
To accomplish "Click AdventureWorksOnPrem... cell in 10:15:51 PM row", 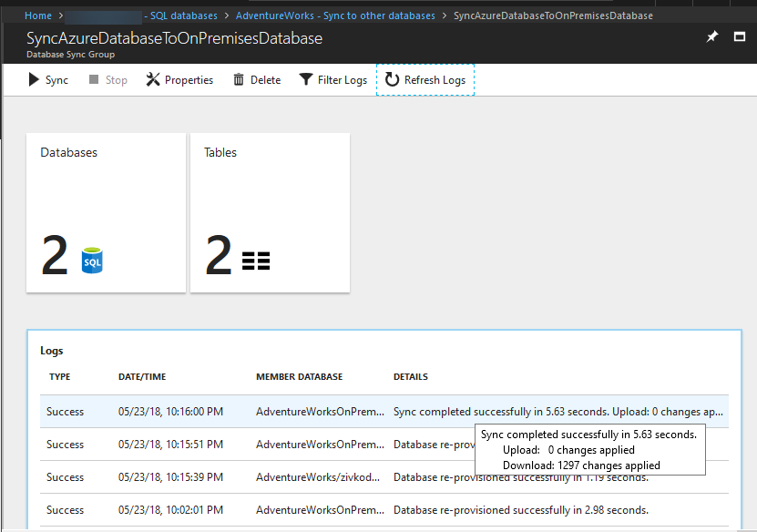I will pyautogui.click(x=320, y=445).
